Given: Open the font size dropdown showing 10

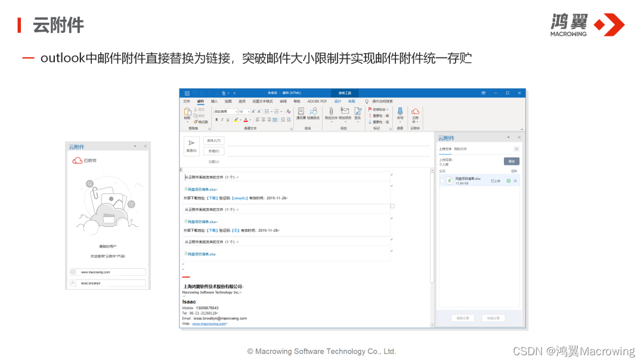Looking at the screenshot, I should pos(248,112).
